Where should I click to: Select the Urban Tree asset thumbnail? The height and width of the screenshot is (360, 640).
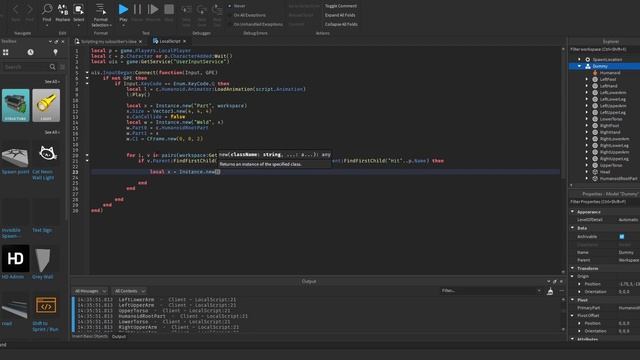click(x=16, y=105)
